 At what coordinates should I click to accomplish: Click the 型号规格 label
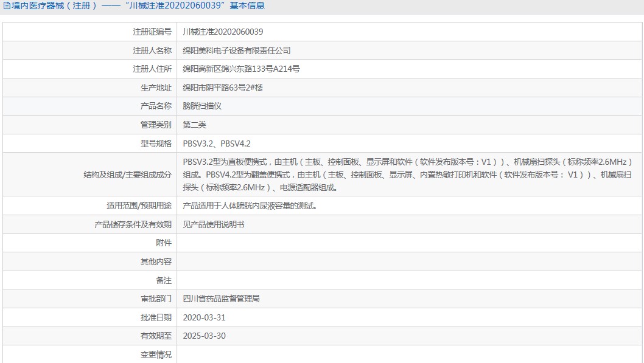156,143
